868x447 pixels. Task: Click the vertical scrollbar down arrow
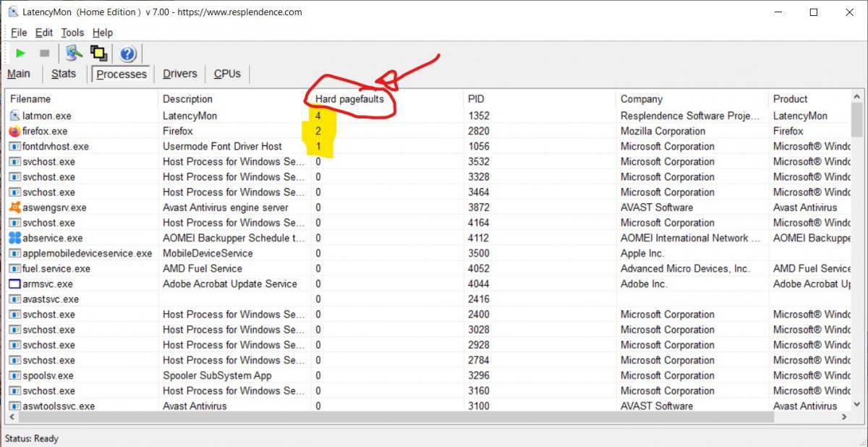click(x=857, y=405)
